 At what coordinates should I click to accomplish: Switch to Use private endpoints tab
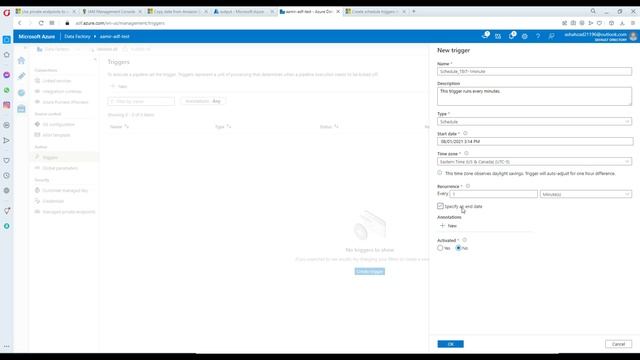coord(45,12)
